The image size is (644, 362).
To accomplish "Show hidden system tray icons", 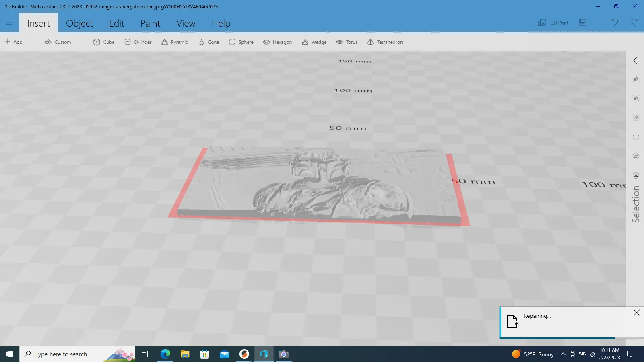I will 563,354.
